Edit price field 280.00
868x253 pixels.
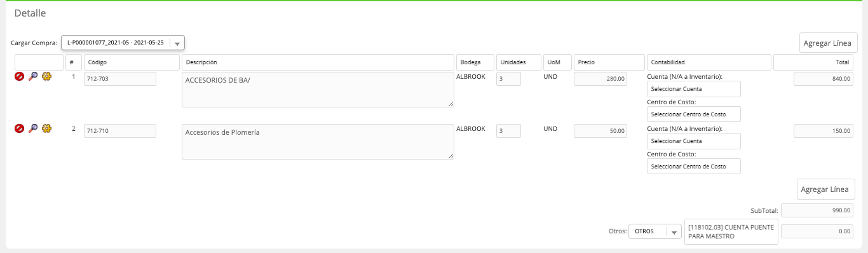pos(600,79)
